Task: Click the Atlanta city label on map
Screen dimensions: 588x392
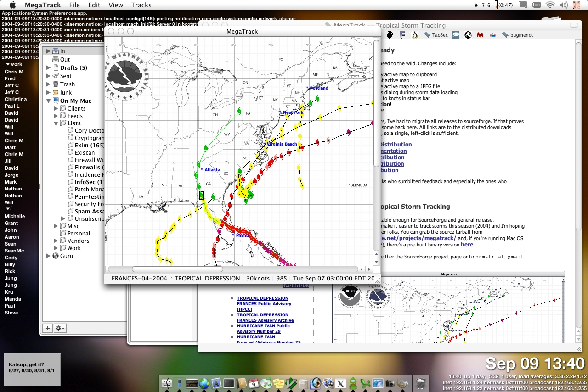Action: [212, 170]
